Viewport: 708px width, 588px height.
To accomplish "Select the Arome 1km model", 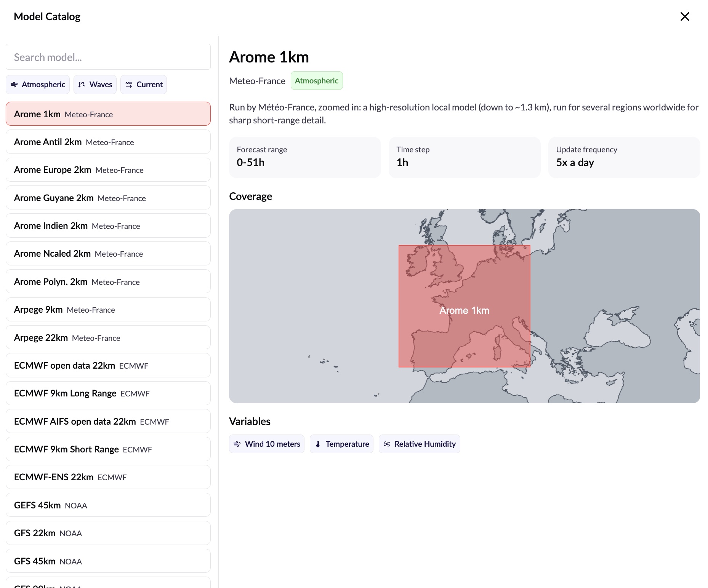I will (108, 114).
